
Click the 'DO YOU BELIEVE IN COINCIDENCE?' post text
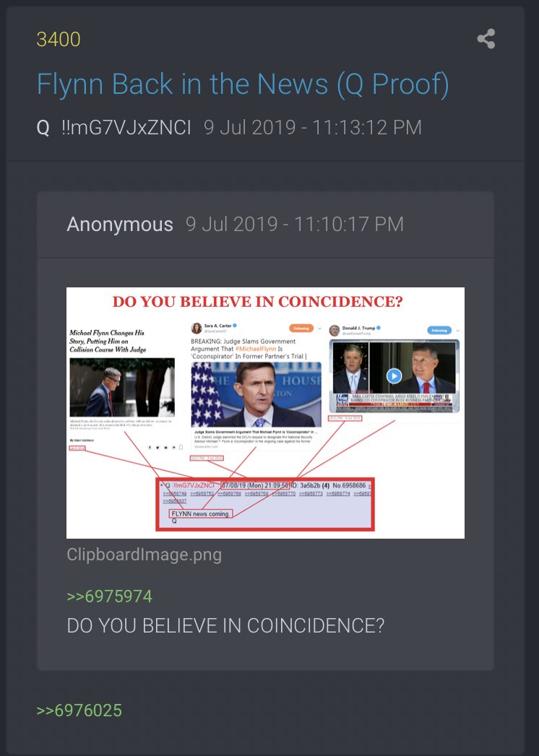226,626
